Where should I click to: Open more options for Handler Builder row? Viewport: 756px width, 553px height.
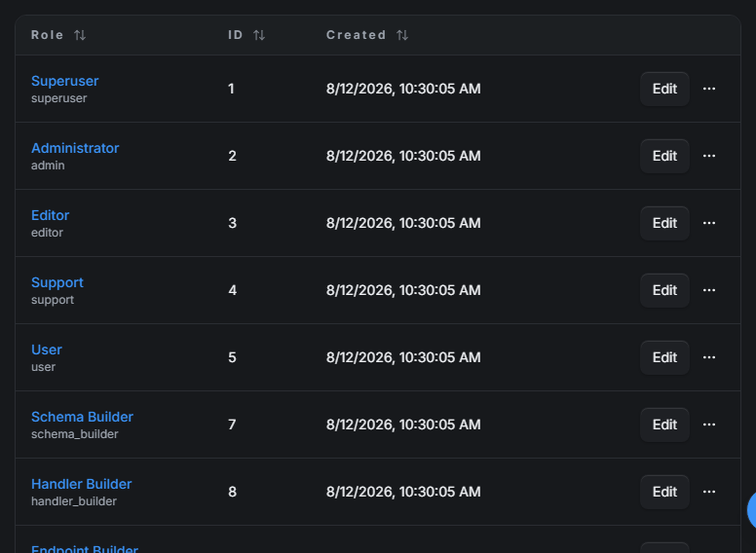tap(709, 492)
